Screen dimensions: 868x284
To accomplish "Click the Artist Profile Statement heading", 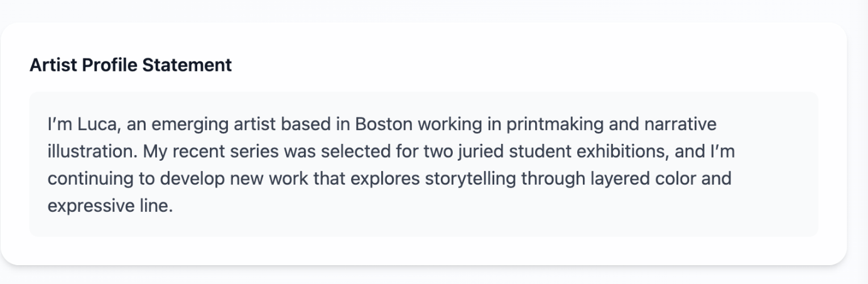I will coord(131,65).
